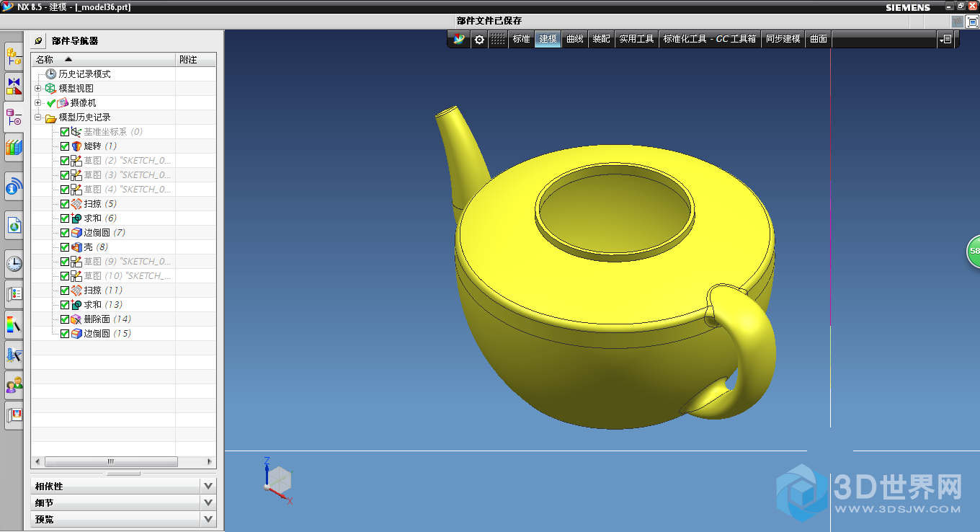
Task: Open the System Scenes sidebar tab
Action: click(14, 415)
